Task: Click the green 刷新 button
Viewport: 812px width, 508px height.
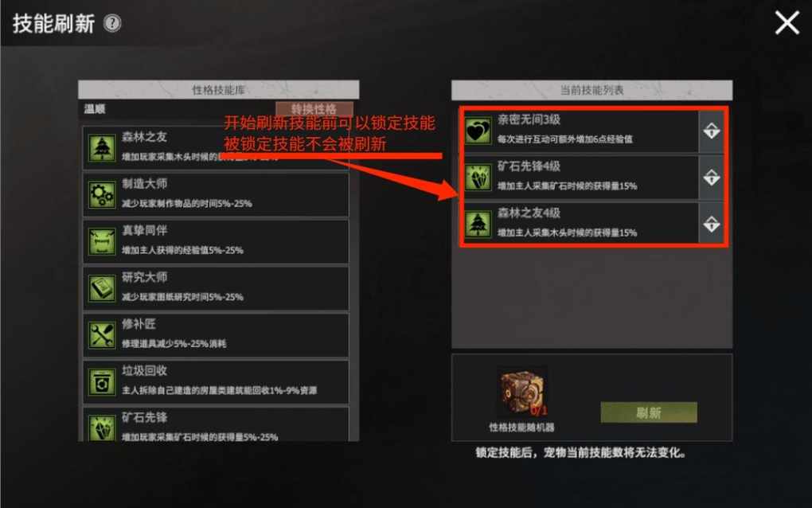Action: (648, 412)
